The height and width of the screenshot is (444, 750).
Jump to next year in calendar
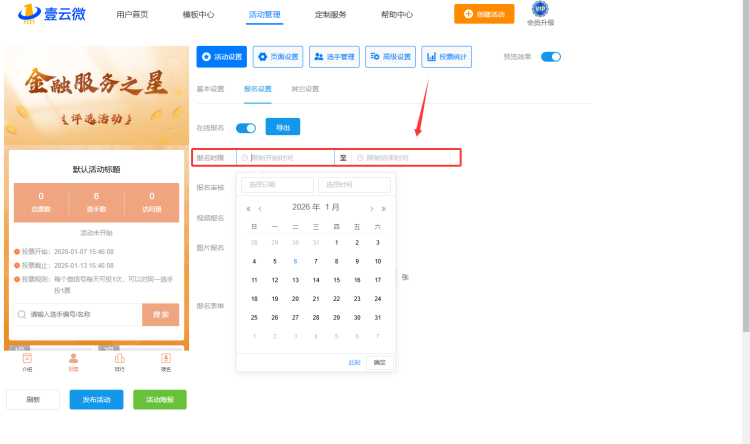383,208
